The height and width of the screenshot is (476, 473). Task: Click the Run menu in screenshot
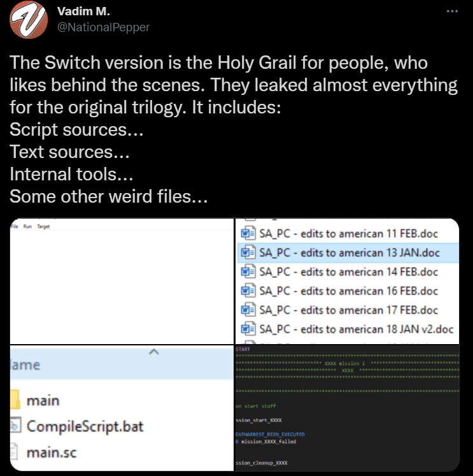tap(27, 226)
